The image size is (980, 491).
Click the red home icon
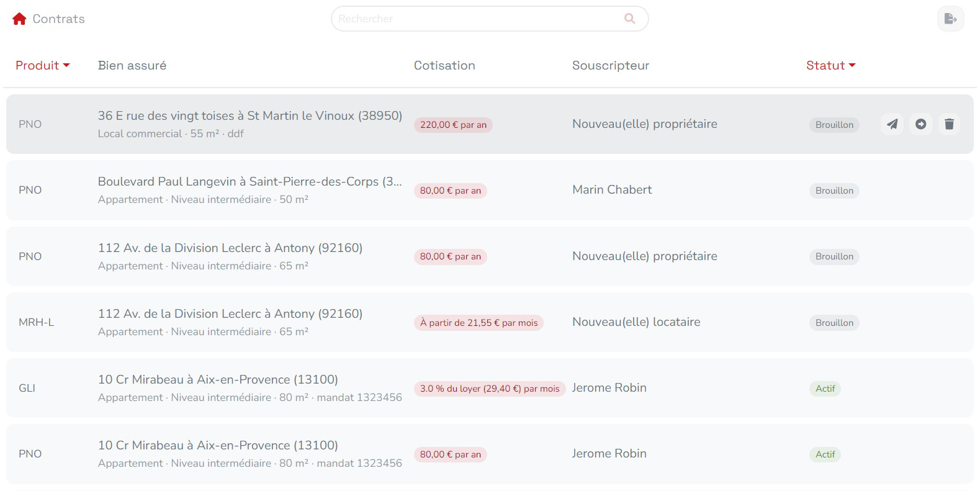coord(19,19)
